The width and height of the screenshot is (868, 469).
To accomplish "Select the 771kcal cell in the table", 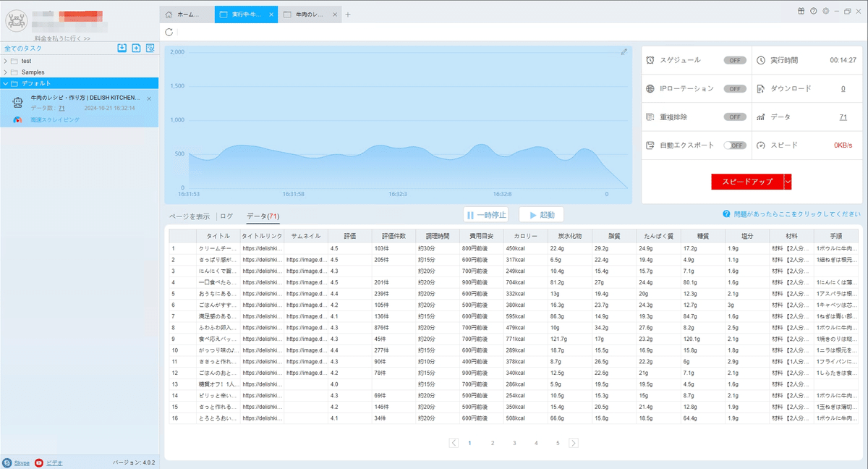I will pos(524,339).
